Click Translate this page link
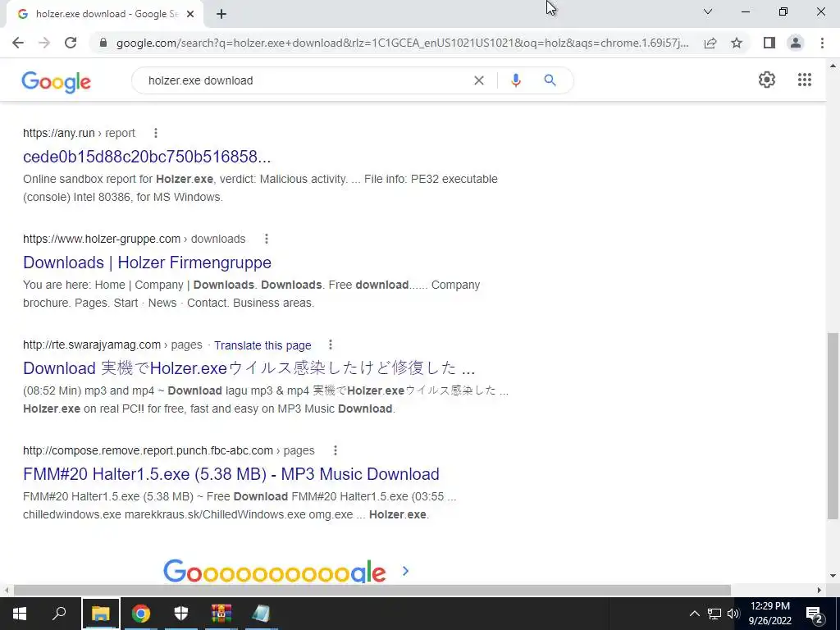 coord(262,345)
